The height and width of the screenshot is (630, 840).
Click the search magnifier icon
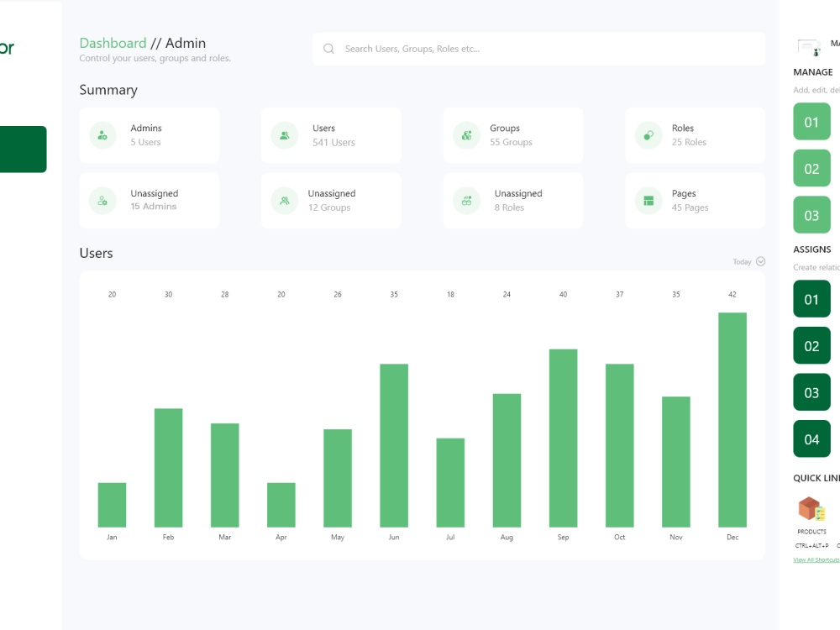(328, 49)
